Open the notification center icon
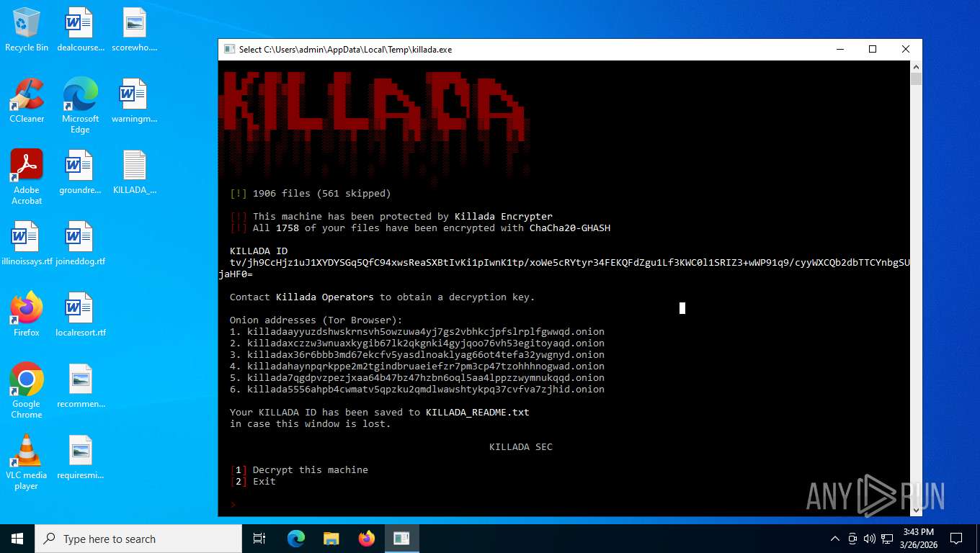This screenshot has height=553, width=980. coord(956,539)
